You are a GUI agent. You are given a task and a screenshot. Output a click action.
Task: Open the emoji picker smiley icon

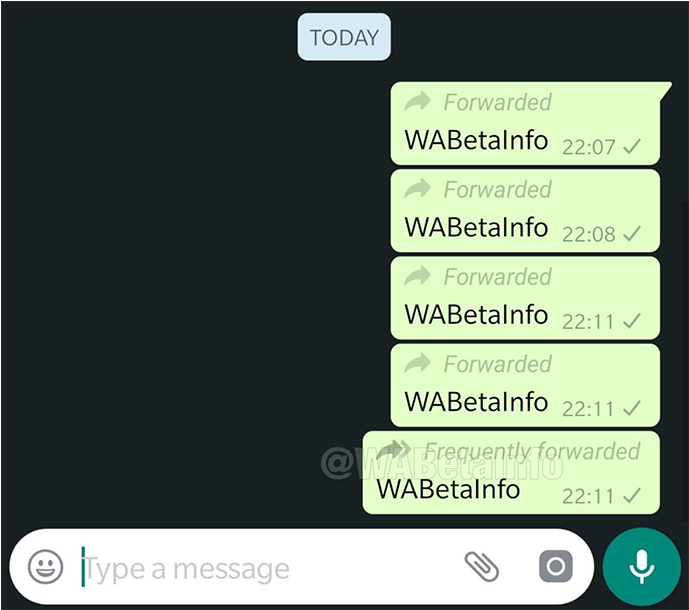pyautogui.click(x=45, y=566)
